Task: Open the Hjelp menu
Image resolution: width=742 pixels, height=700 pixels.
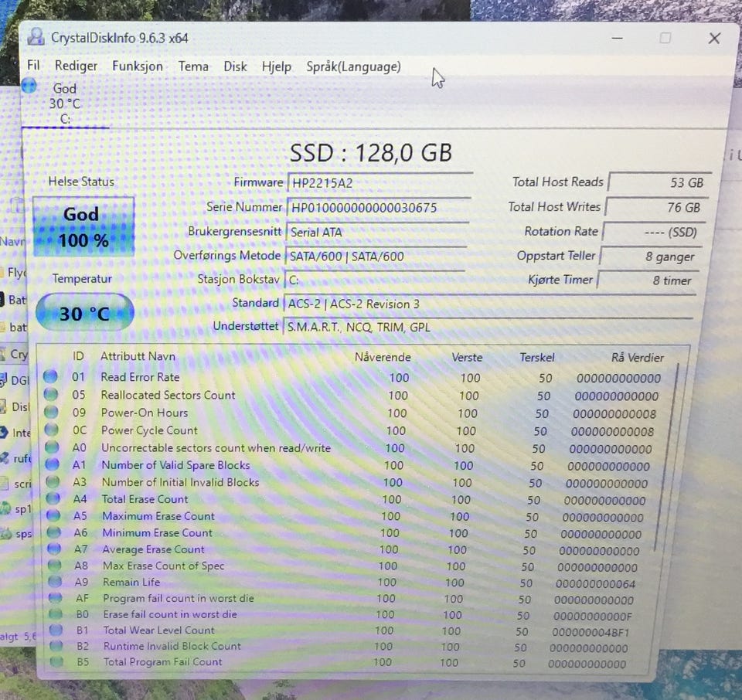Action: tap(277, 66)
